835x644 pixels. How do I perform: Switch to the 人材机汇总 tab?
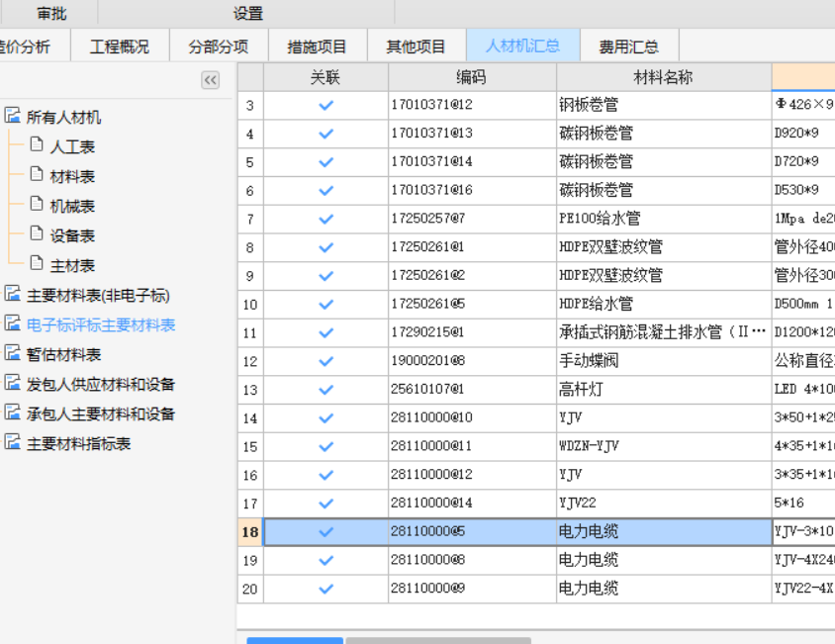(x=523, y=46)
